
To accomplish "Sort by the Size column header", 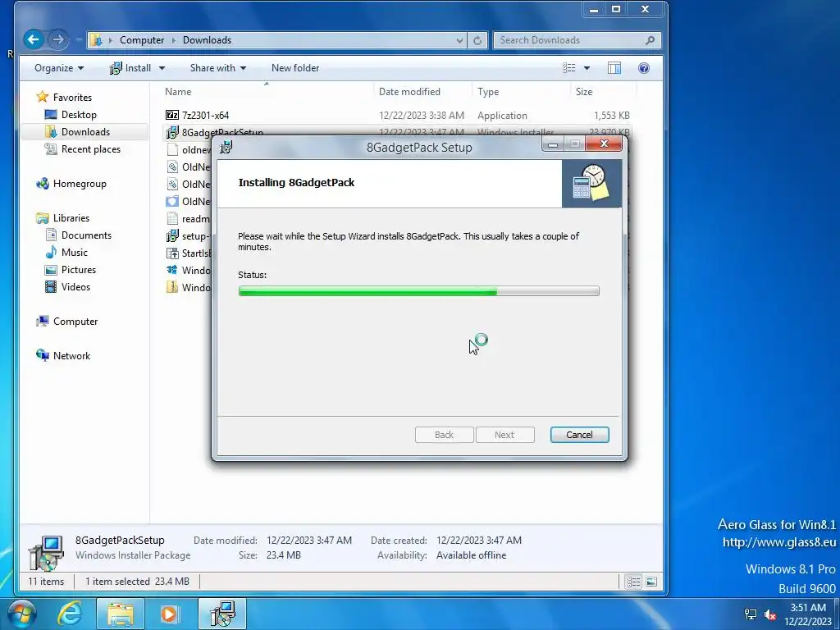I will 584,92.
